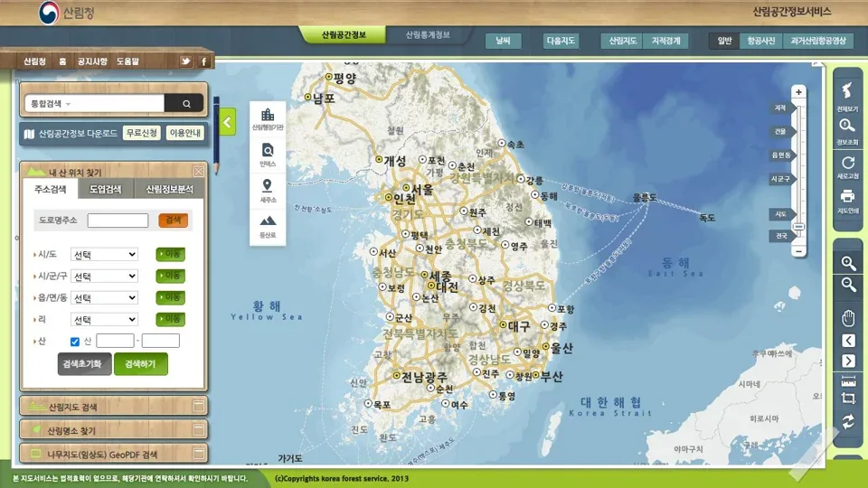
Task: Select 과거산림항공영상 past aerial imagery
Action: (817, 41)
